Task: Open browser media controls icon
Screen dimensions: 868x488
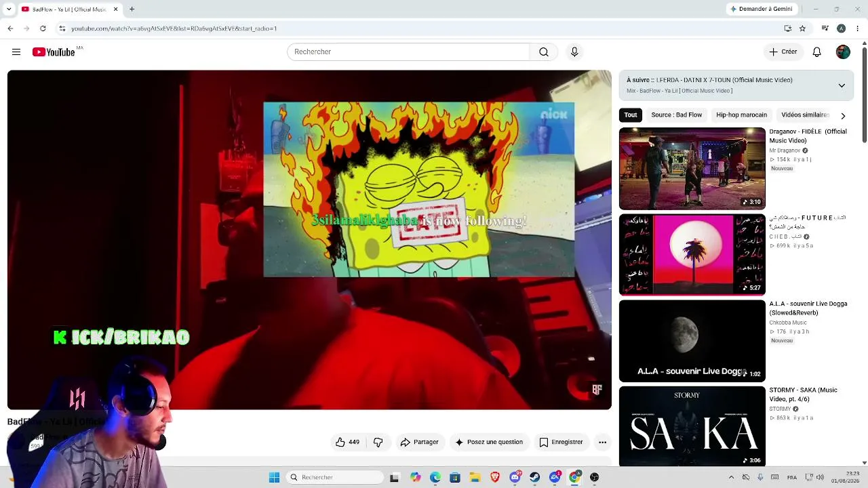Action: 825,28
